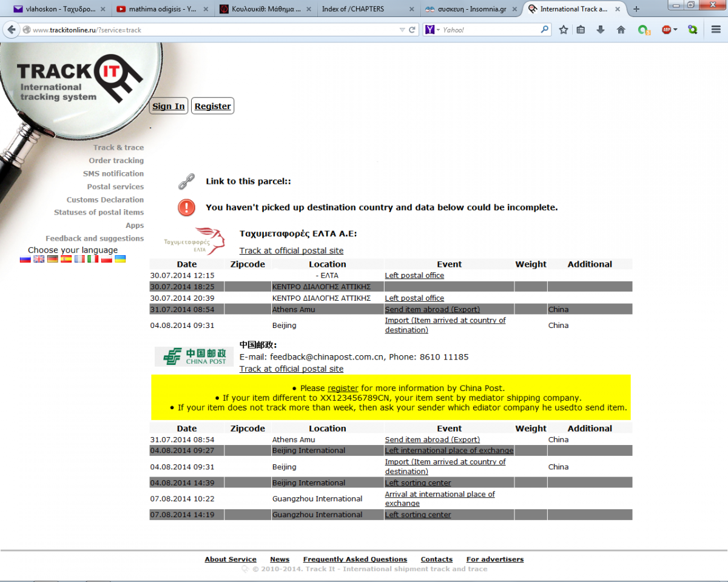Click Arrival at international place of exchange link
The image size is (728, 582).
[x=440, y=498]
